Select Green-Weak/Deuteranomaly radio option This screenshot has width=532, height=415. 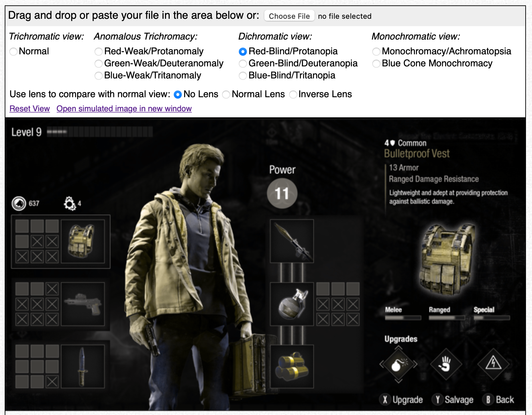(99, 64)
